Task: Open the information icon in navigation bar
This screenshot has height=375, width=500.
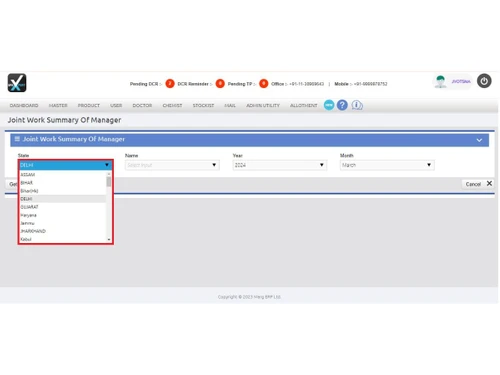Action: pyautogui.click(x=357, y=105)
